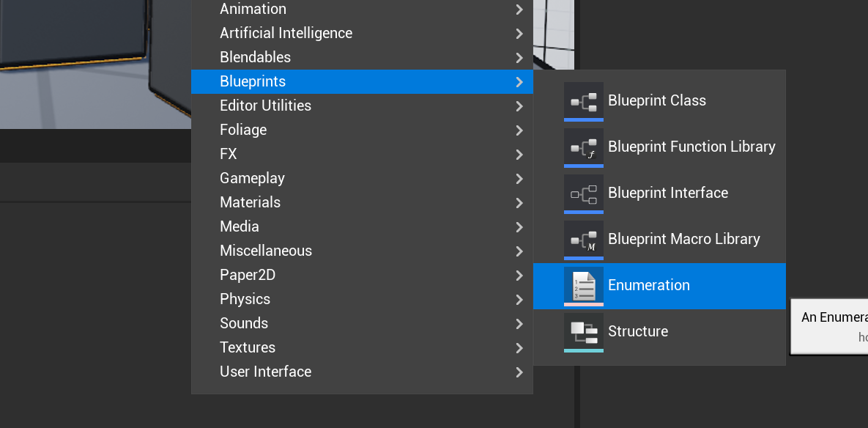The image size is (868, 428).
Task: Click the Enumeration list icon
Action: [583, 285]
